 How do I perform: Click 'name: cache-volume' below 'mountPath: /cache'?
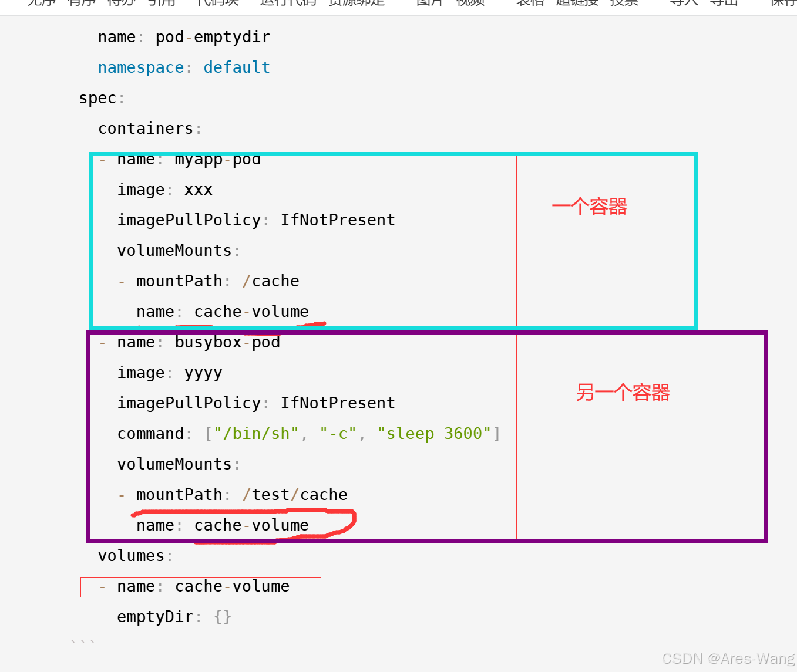223,312
